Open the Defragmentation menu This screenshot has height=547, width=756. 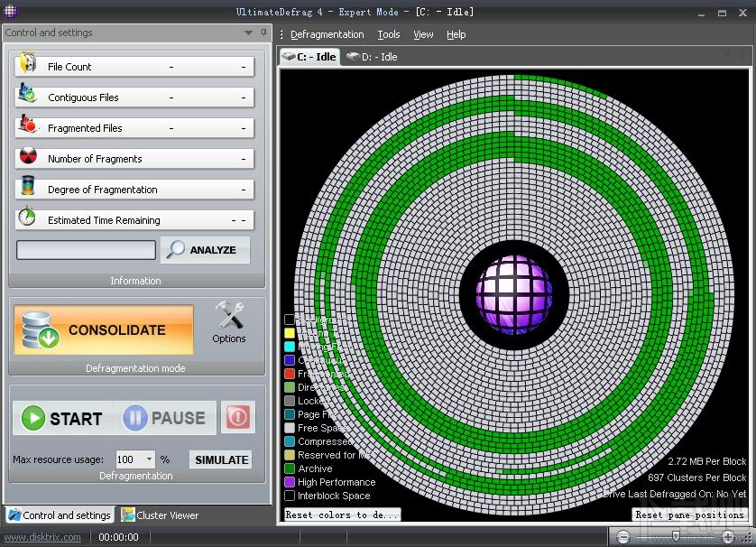[327, 34]
